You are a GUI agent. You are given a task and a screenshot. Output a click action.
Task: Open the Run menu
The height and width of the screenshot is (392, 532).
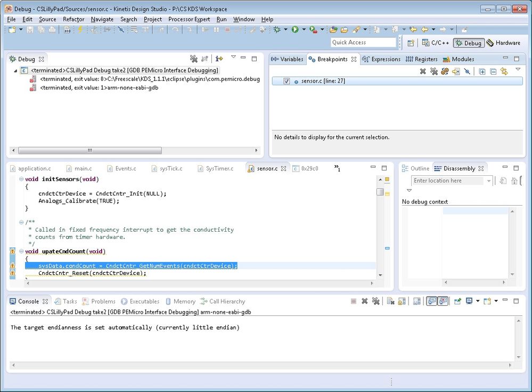point(222,19)
